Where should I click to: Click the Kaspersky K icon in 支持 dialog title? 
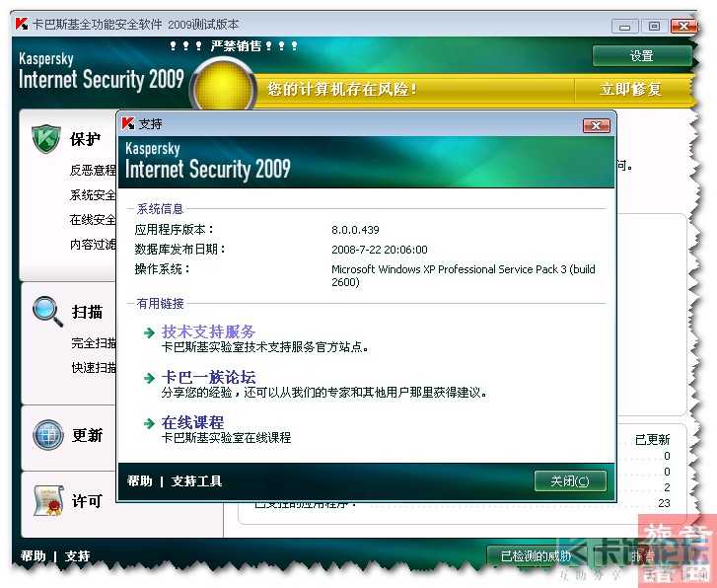[128, 123]
